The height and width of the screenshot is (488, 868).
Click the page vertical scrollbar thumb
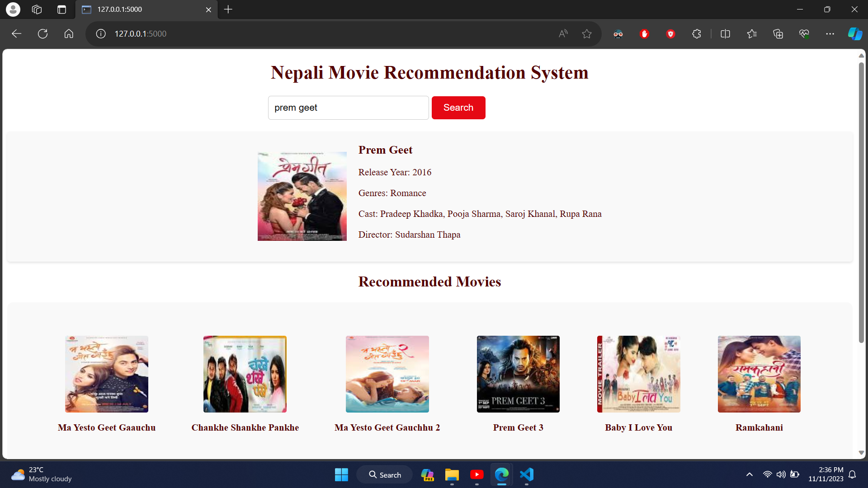point(861,203)
